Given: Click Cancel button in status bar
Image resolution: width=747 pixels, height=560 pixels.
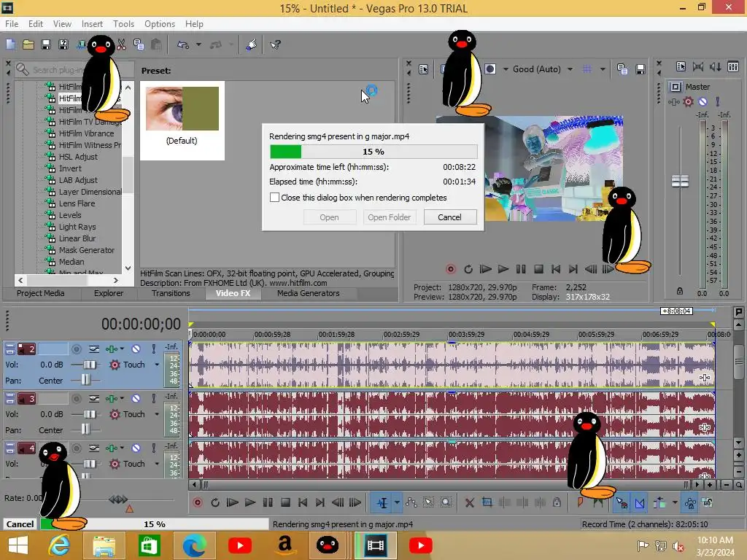Looking at the screenshot, I should (20, 524).
